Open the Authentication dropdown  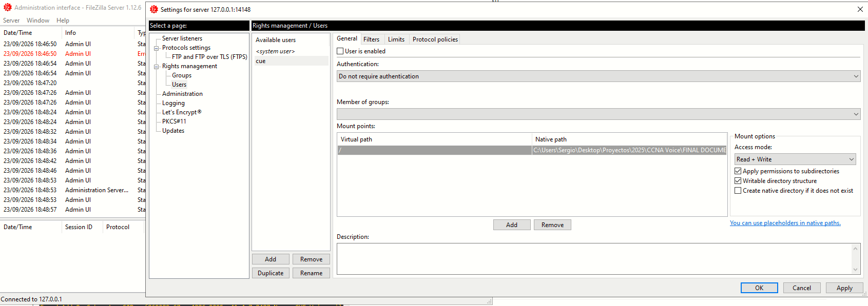point(599,76)
